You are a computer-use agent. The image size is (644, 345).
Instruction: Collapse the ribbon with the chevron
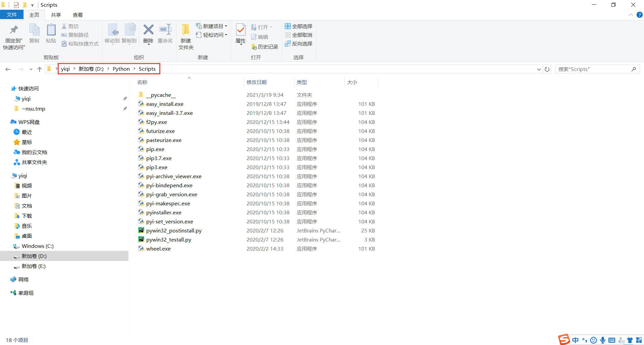(x=631, y=15)
